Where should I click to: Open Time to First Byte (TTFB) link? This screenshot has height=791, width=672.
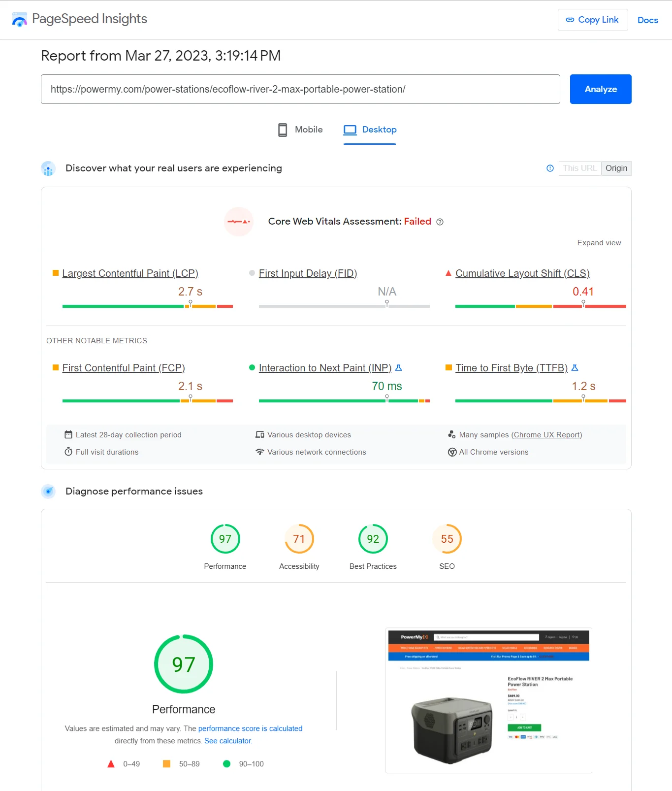coord(512,368)
